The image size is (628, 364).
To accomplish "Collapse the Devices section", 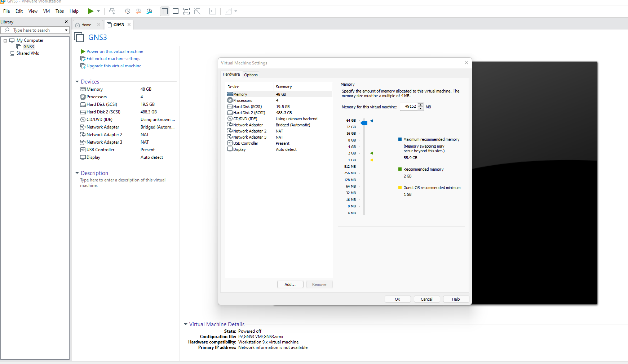I will (x=77, y=82).
